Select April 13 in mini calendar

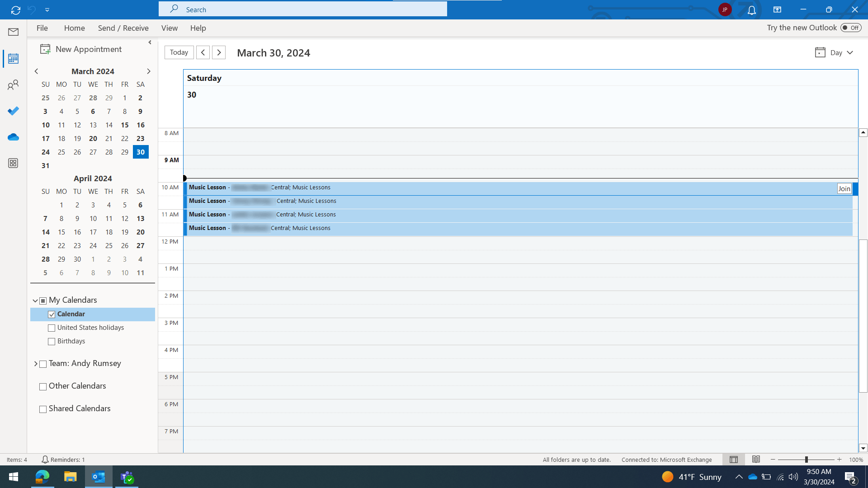pyautogui.click(x=141, y=219)
